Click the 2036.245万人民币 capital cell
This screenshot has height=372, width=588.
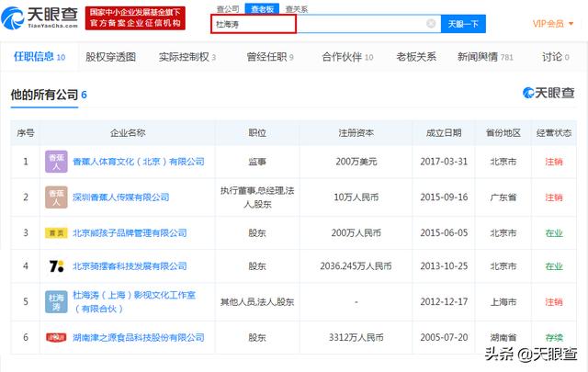click(x=356, y=266)
